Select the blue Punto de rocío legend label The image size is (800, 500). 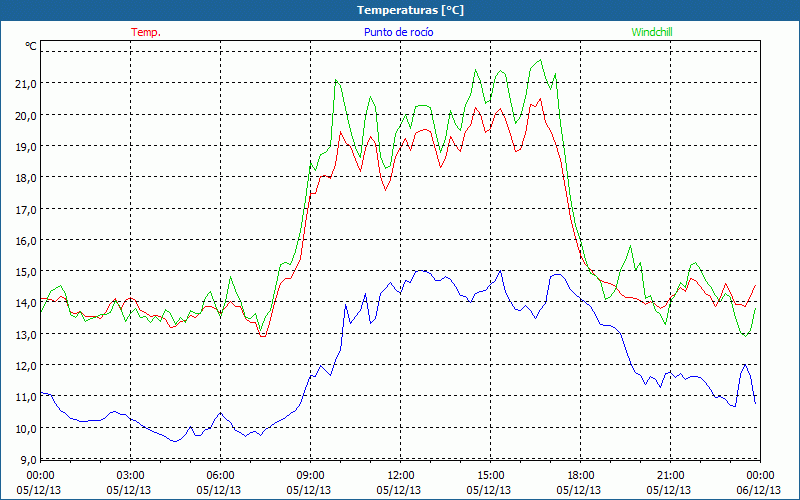398,32
